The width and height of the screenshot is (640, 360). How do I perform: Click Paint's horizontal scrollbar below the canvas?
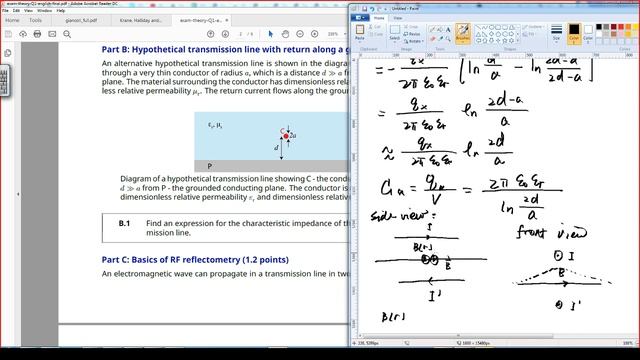pyautogui.click(x=457, y=336)
